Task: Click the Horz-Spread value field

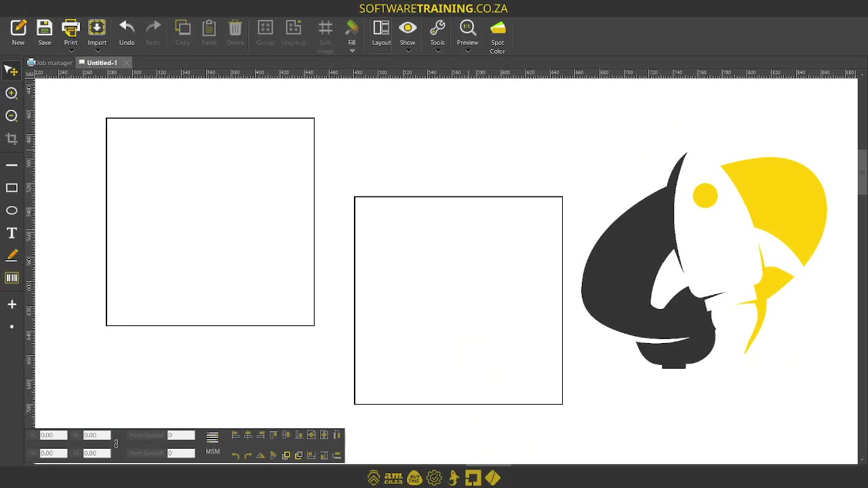Action: 181,435
